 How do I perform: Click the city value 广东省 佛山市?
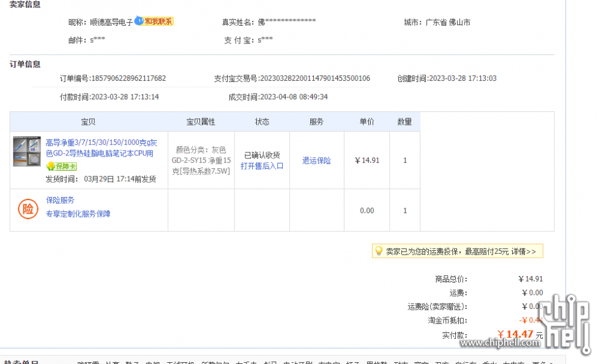pos(448,22)
